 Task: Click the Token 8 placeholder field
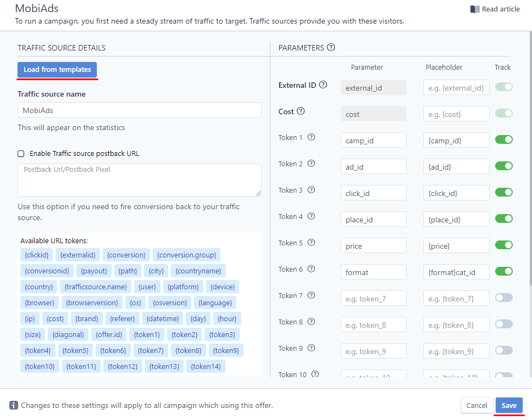(x=456, y=324)
